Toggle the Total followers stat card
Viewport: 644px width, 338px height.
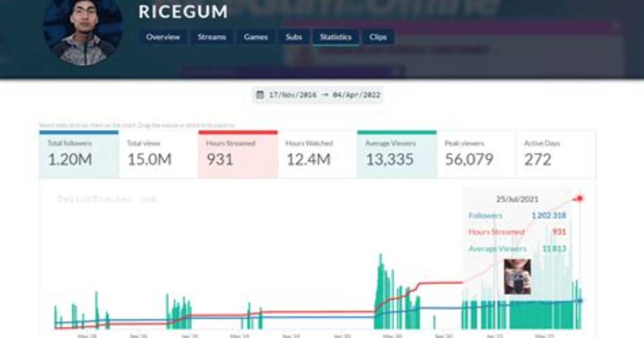coord(79,154)
